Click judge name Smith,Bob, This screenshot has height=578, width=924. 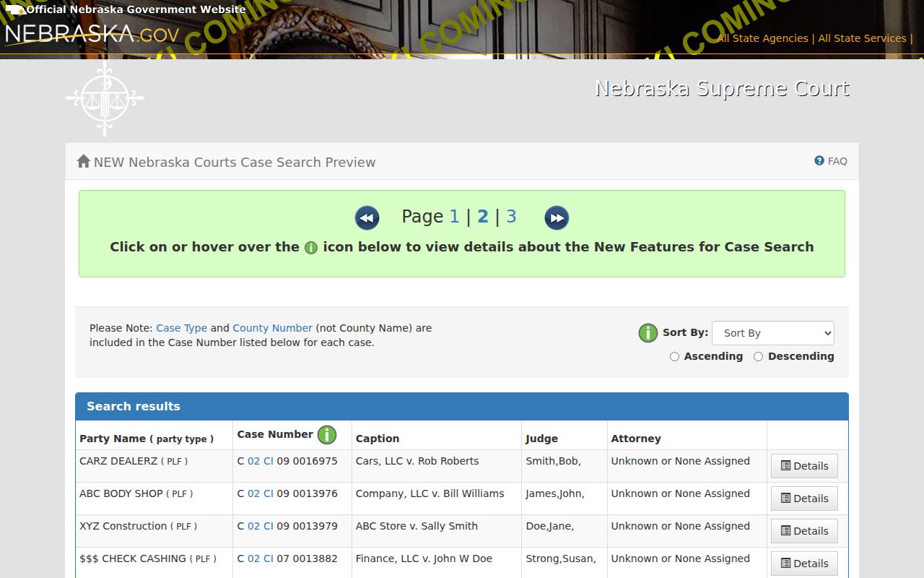(553, 461)
